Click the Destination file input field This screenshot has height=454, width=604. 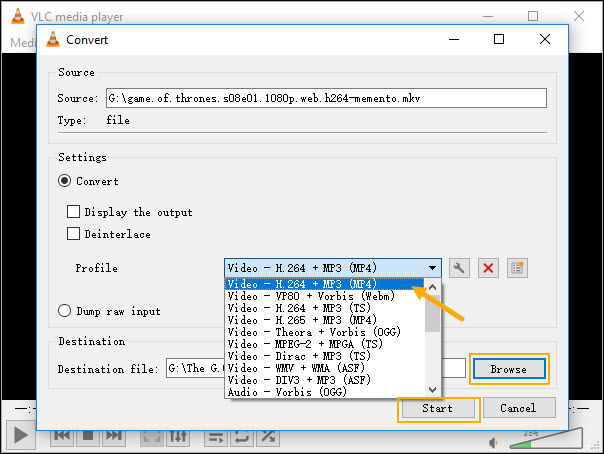[x=316, y=368]
